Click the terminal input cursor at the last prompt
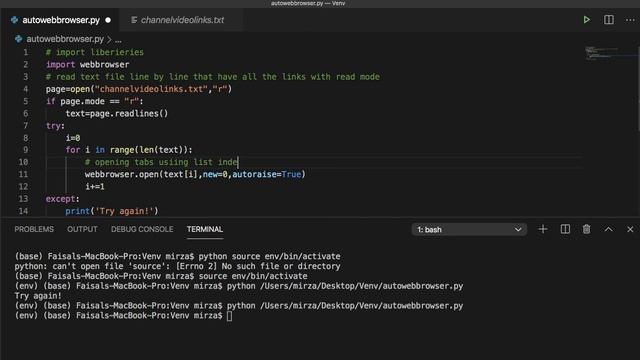Screen dimensions: 640x360 229,316
